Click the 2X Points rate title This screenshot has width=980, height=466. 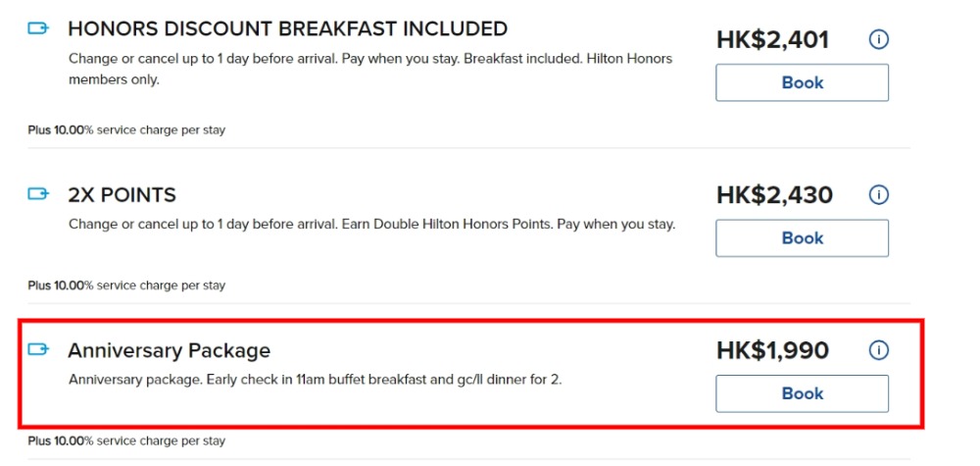[122, 194]
